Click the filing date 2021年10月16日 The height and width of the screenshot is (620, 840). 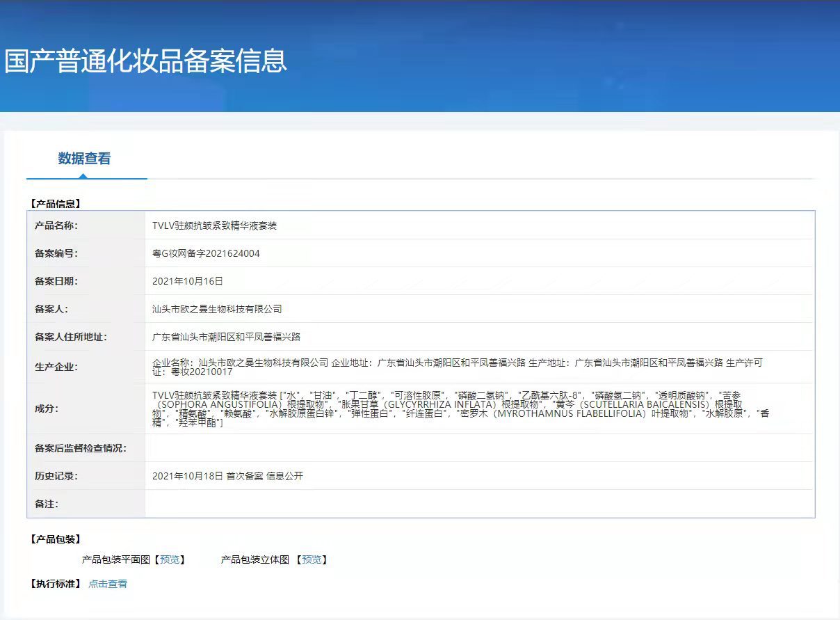point(188,281)
